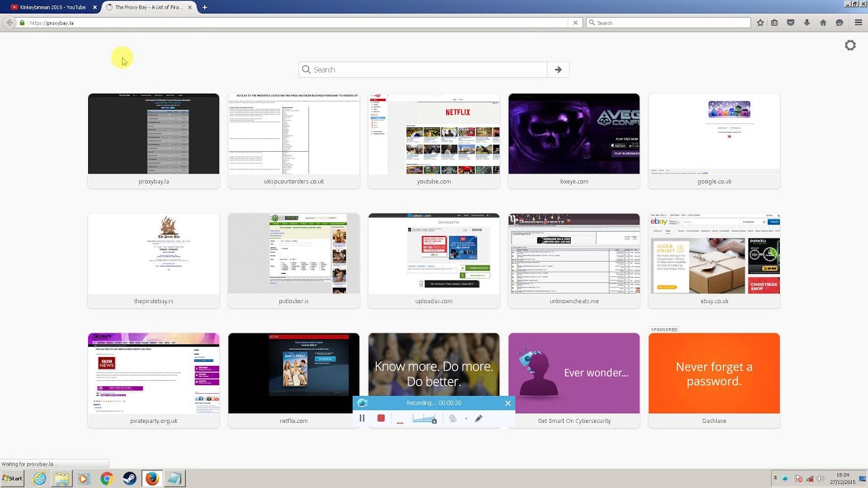Open the Hello chat smiley icon
Screen dimensions: 868x488
pos(840,22)
